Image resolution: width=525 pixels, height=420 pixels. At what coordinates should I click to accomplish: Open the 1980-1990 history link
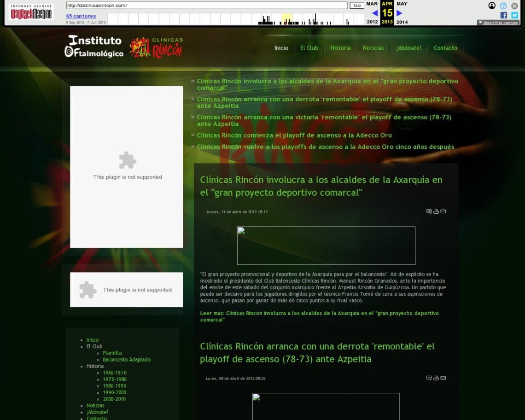(x=115, y=386)
